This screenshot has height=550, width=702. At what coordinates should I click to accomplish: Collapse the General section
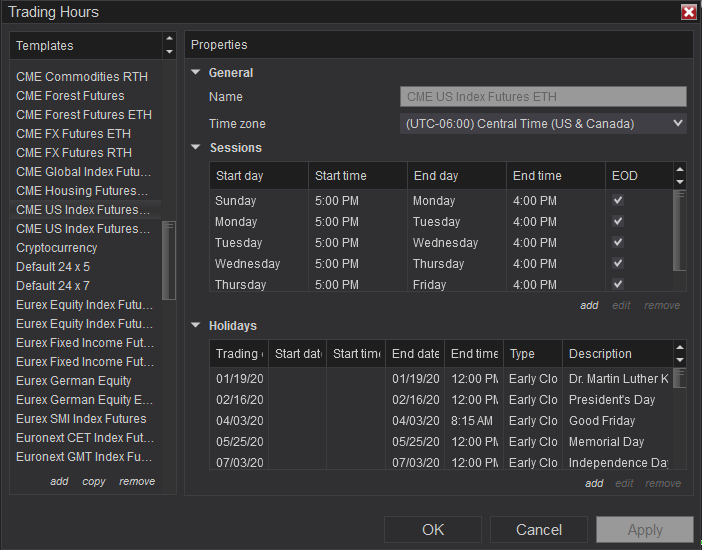[196, 72]
